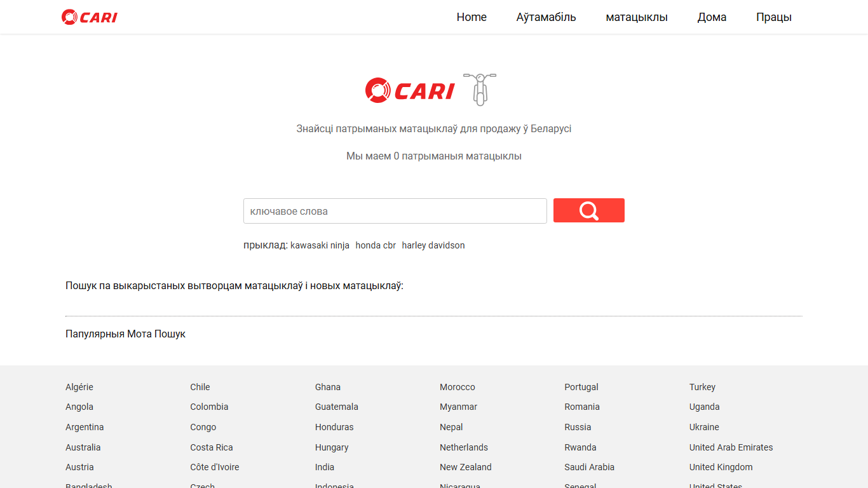Click the large CARI logo above search

410,90
